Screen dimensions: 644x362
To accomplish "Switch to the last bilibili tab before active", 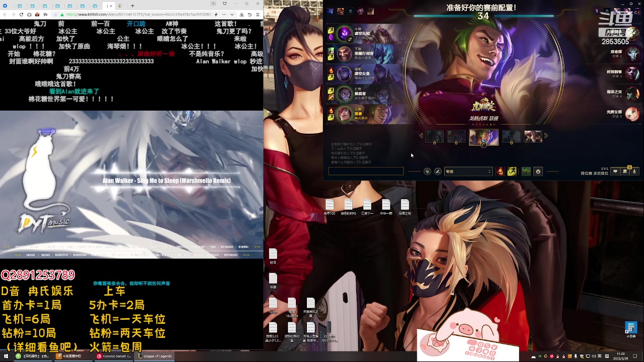I will 95,6.
